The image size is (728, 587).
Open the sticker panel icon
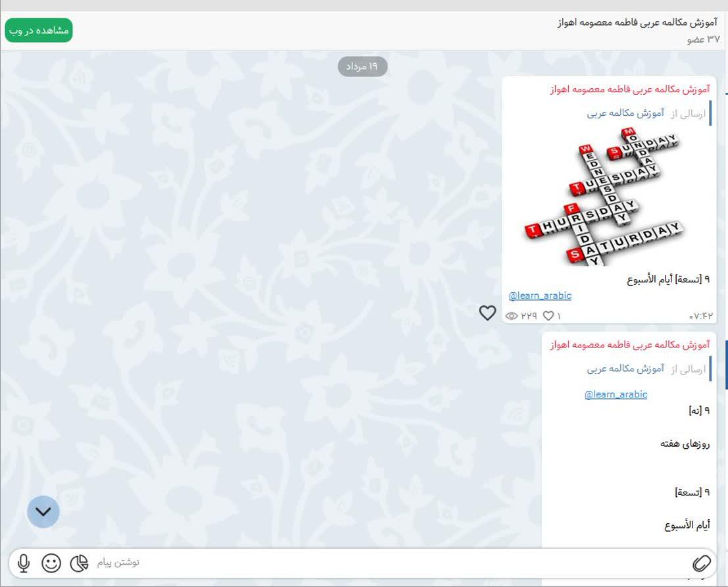[79, 563]
